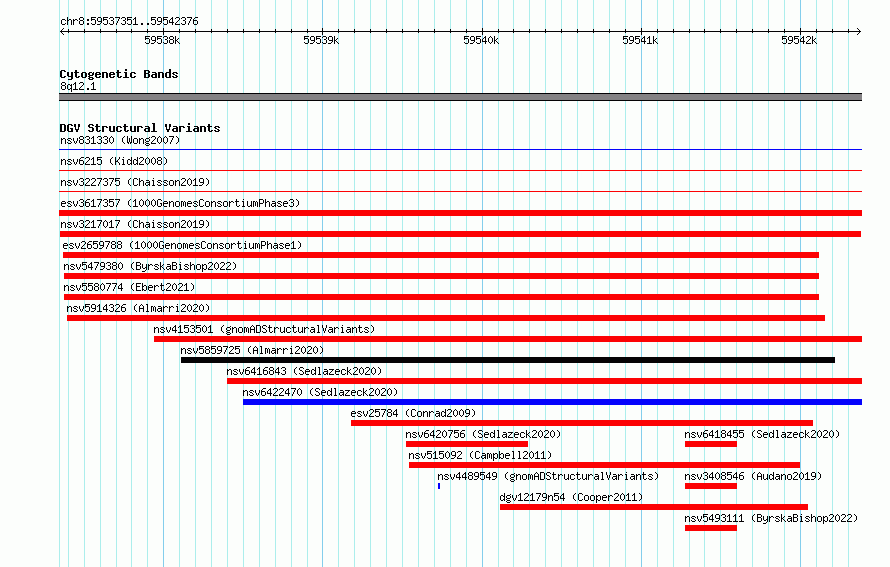Click the nsv3217017 (Chaisson2019) label
This screenshot has height=567, width=890.
point(135,224)
